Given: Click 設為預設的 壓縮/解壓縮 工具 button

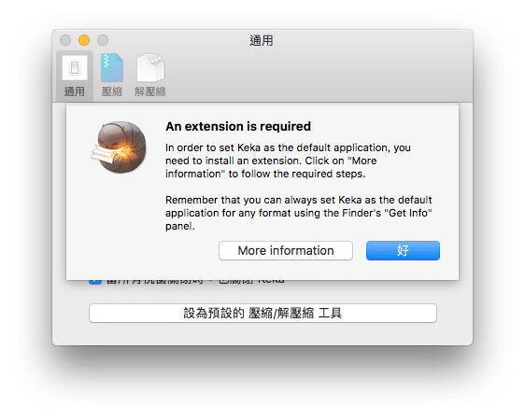Looking at the screenshot, I should [262, 313].
